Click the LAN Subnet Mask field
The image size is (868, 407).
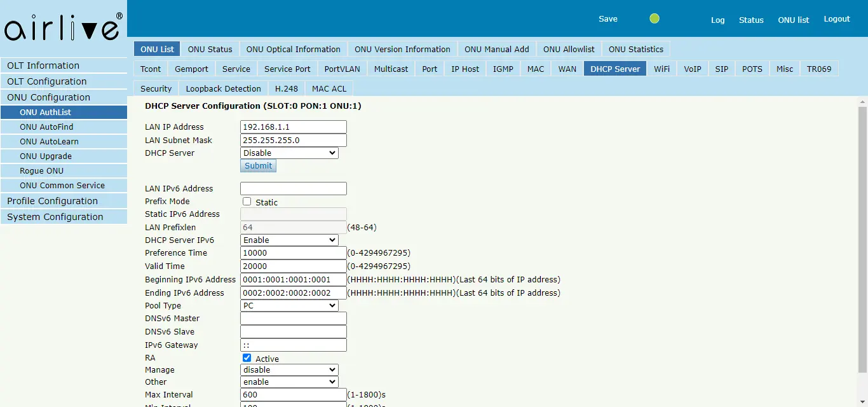tap(294, 140)
